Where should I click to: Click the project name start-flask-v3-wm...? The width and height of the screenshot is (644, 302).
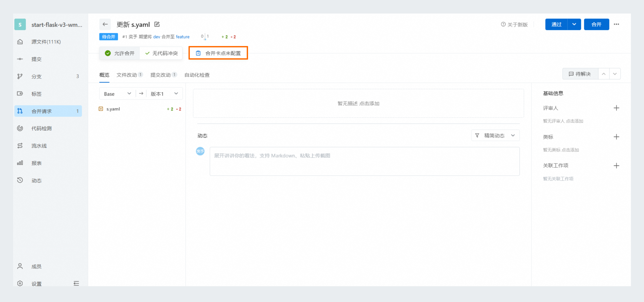(x=57, y=25)
